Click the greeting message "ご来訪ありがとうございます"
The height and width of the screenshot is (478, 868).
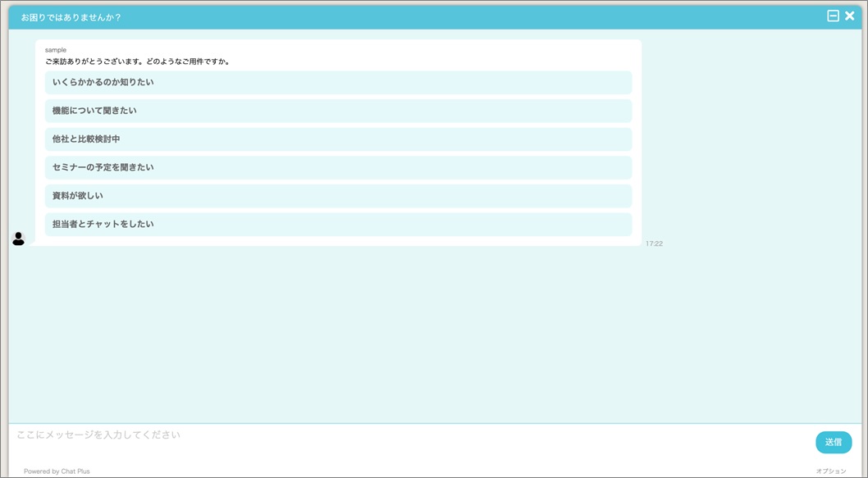[137, 61]
